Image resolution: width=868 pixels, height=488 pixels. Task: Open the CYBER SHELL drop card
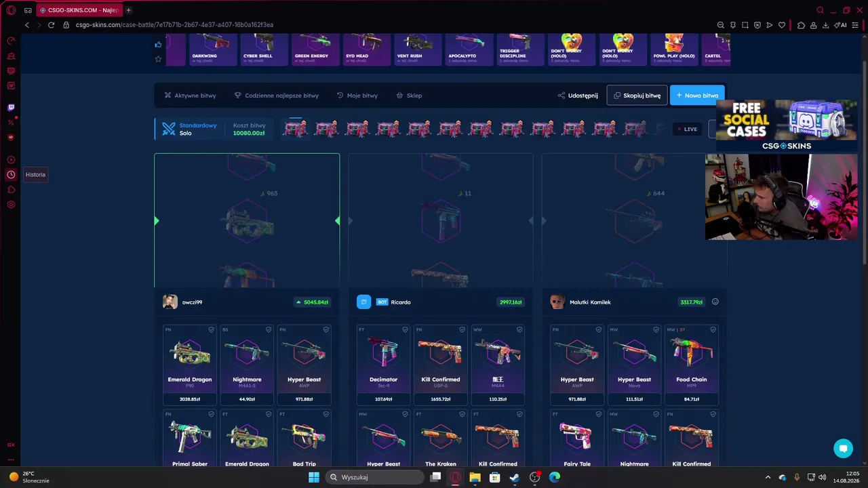pos(265,49)
